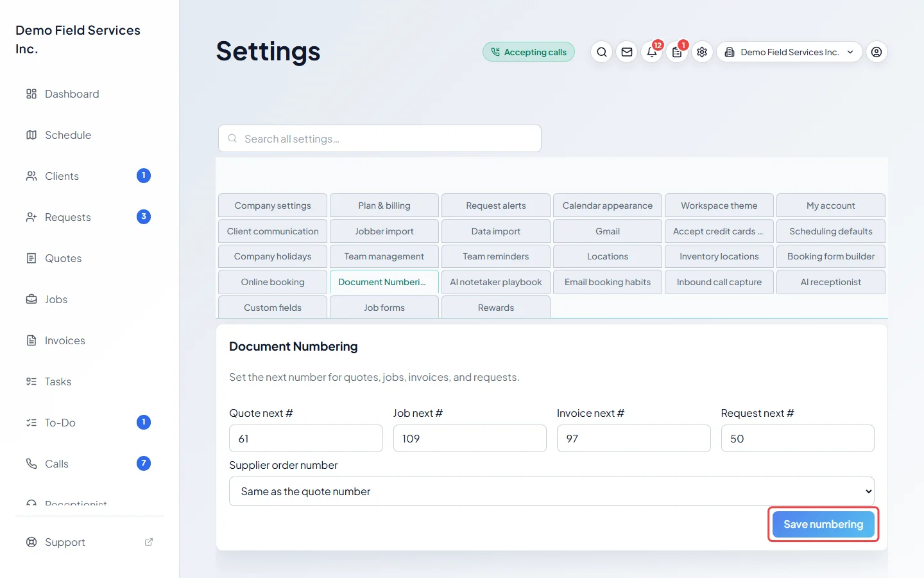Open the Job forms tab
924x578 pixels.
384,307
